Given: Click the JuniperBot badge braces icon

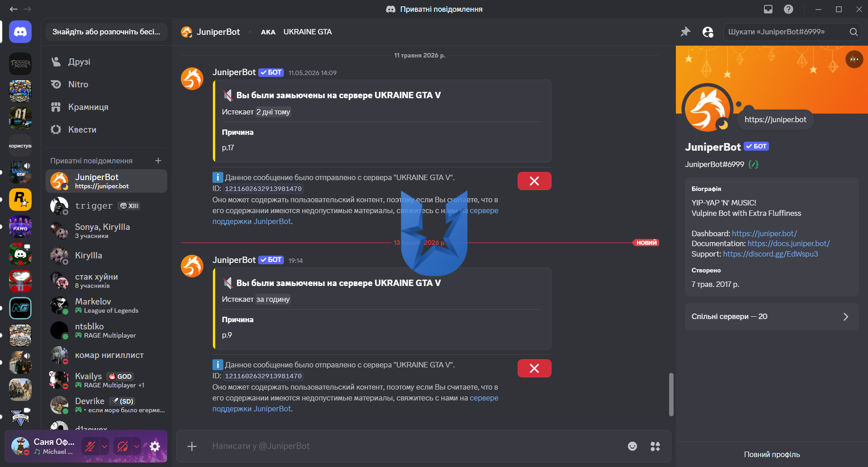Looking at the screenshot, I should click(753, 164).
